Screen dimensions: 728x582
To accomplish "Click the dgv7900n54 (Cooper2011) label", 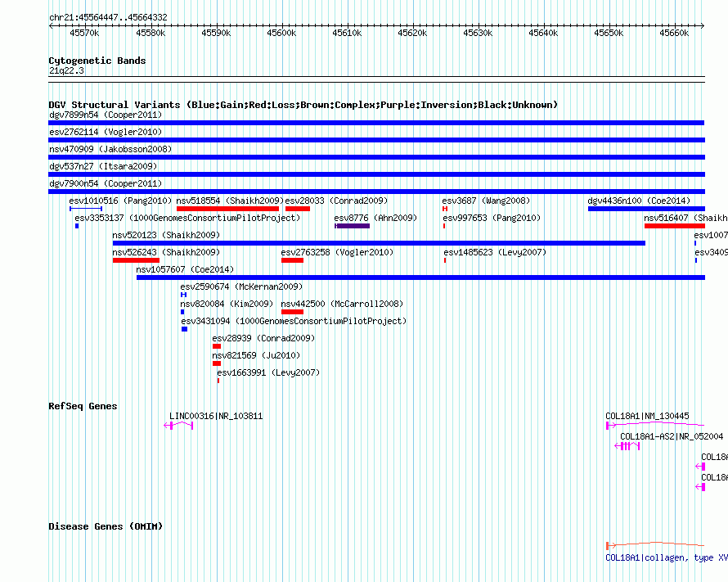I will [x=106, y=183].
